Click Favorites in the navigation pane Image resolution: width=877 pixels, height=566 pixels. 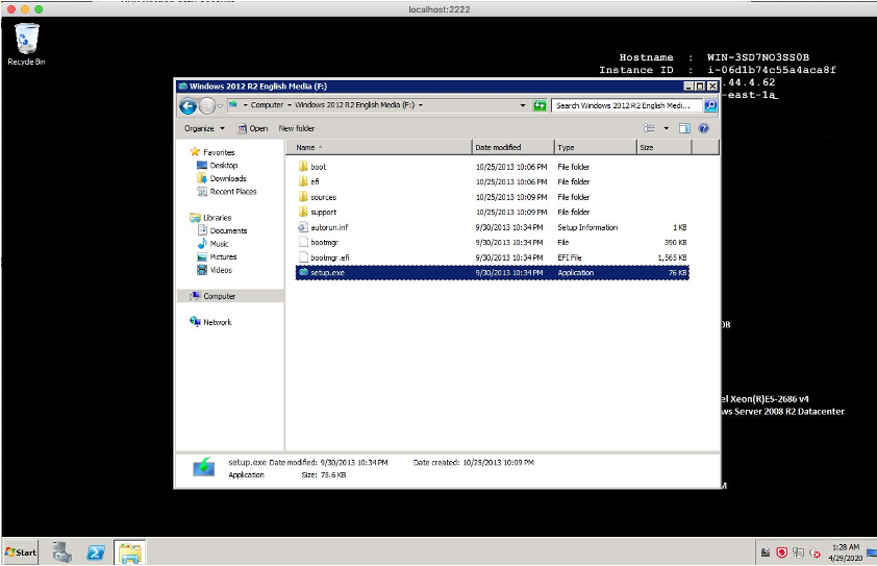(212, 152)
